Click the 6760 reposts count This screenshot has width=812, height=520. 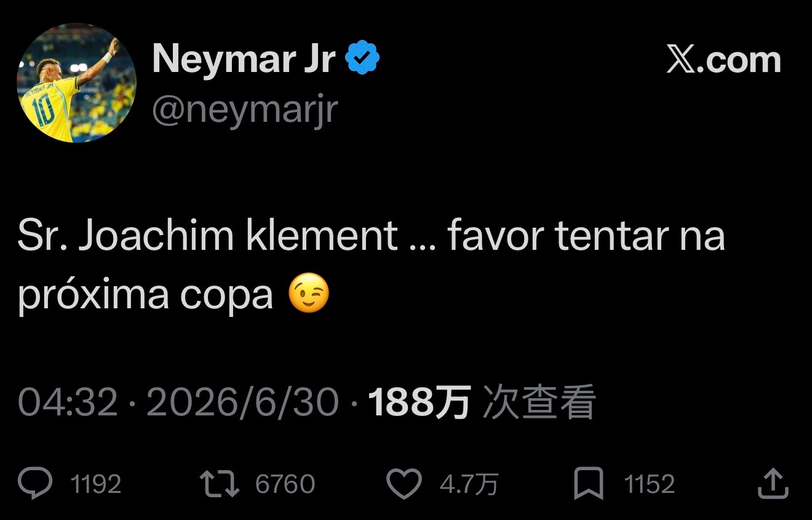(285, 484)
